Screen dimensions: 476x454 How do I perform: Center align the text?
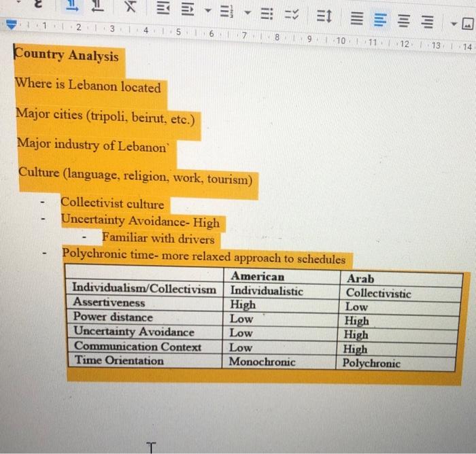pos(405,21)
